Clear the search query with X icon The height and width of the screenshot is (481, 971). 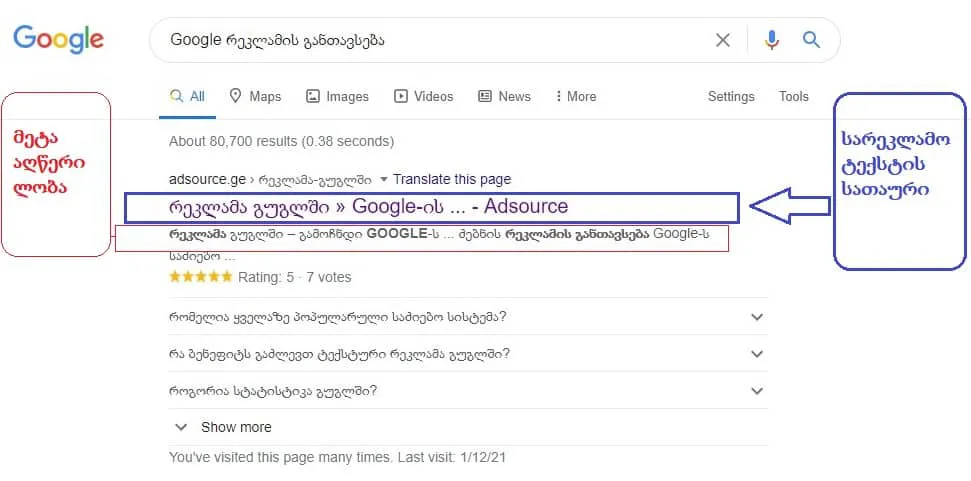tap(723, 40)
